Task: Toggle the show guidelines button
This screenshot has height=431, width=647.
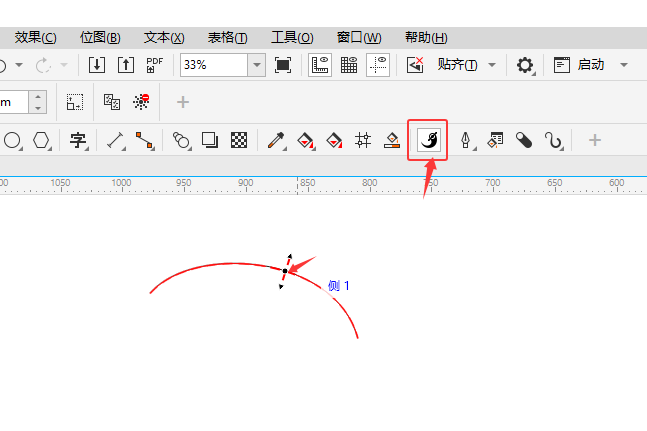Action: point(378,65)
